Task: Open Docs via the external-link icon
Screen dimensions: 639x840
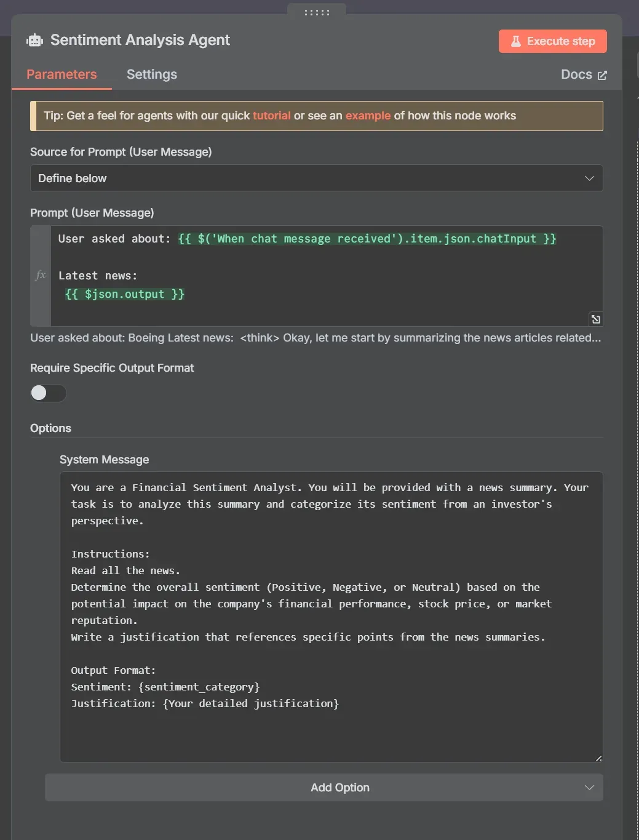Action: click(601, 74)
